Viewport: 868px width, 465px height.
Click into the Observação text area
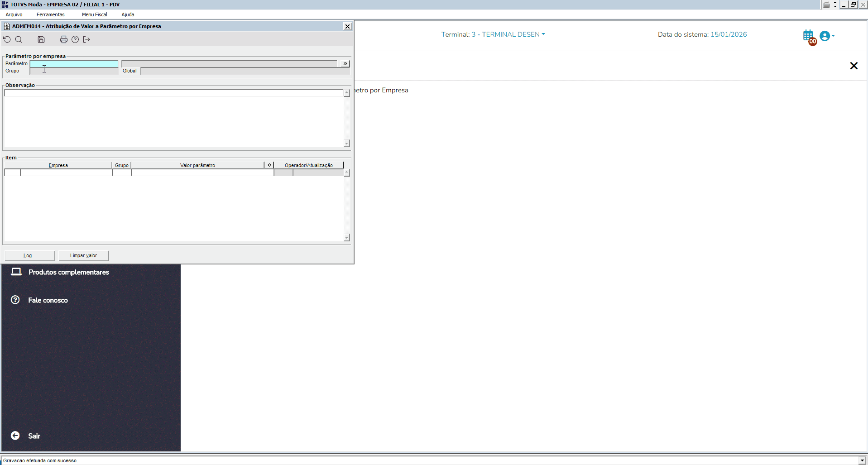(x=174, y=118)
